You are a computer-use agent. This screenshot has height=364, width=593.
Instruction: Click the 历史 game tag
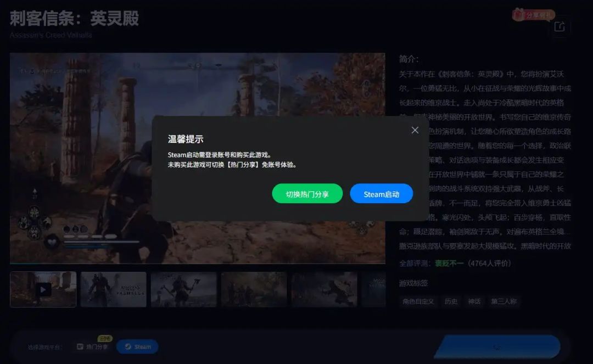[x=451, y=301]
